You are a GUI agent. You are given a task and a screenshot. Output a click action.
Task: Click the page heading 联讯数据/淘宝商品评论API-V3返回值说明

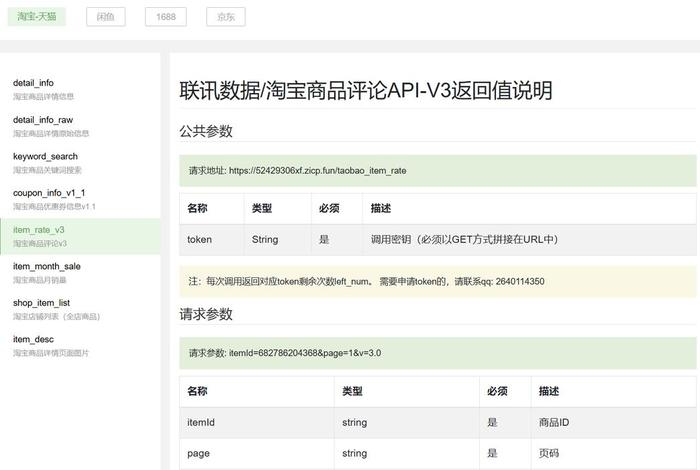pos(366,91)
